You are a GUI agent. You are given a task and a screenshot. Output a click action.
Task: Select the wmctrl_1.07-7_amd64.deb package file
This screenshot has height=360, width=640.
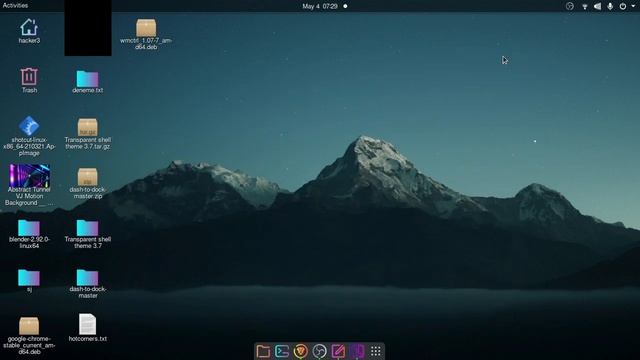coord(146,28)
